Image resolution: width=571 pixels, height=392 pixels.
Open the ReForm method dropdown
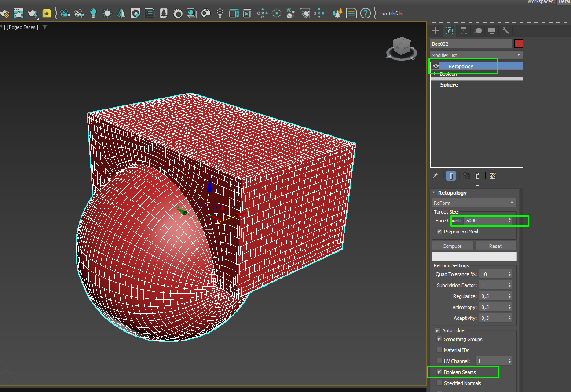(474, 203)
